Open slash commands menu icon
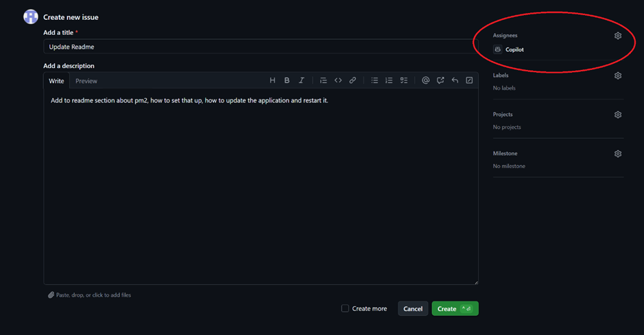This screenshot has height=335, width=644. (x=469, y=80)
